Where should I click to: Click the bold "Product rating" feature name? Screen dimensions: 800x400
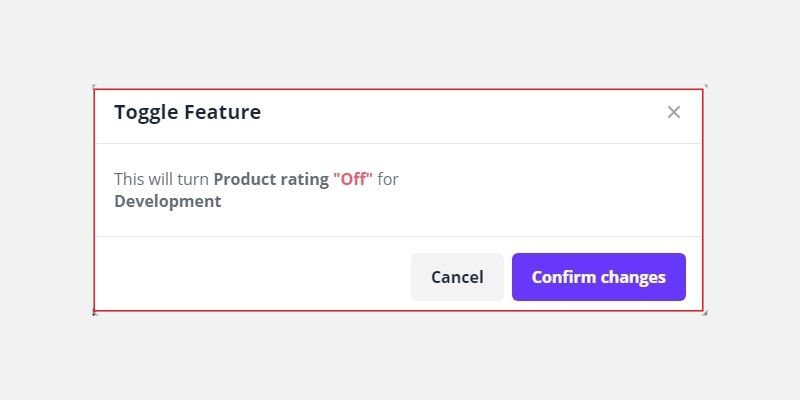[x=271, y=180]
